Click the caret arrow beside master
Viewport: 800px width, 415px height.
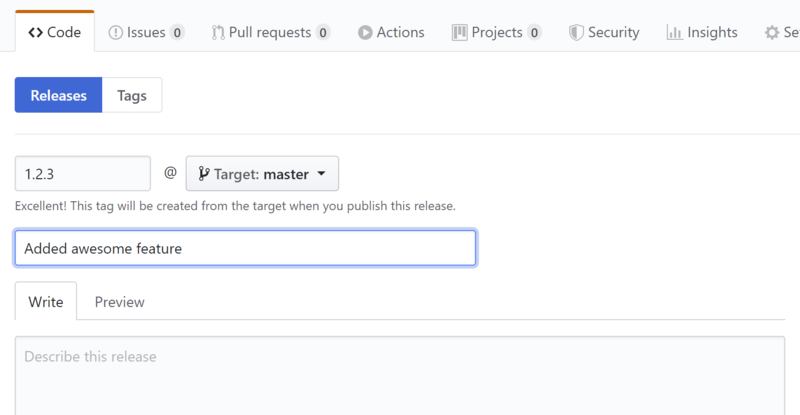tap(322, 174)
